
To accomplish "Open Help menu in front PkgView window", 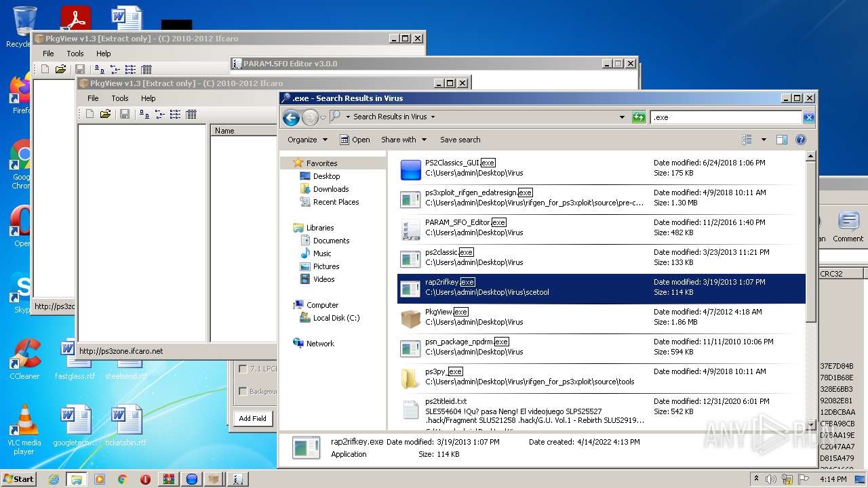I will 148,98.
